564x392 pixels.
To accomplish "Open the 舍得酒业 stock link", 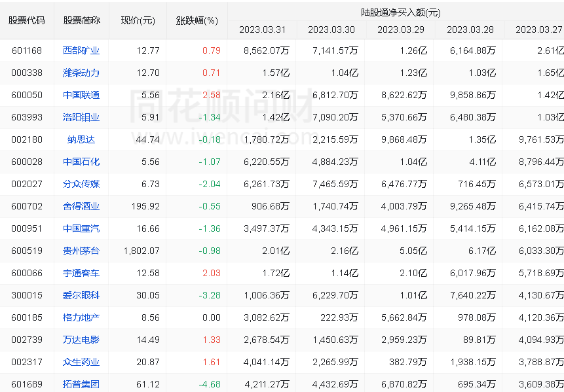I will (81, 206).
